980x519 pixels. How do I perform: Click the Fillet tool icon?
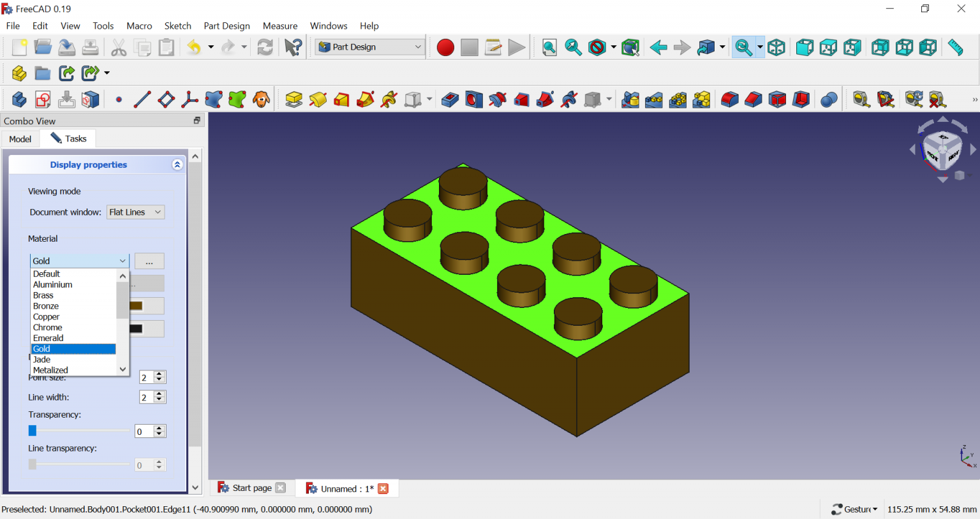pos(729,100)
